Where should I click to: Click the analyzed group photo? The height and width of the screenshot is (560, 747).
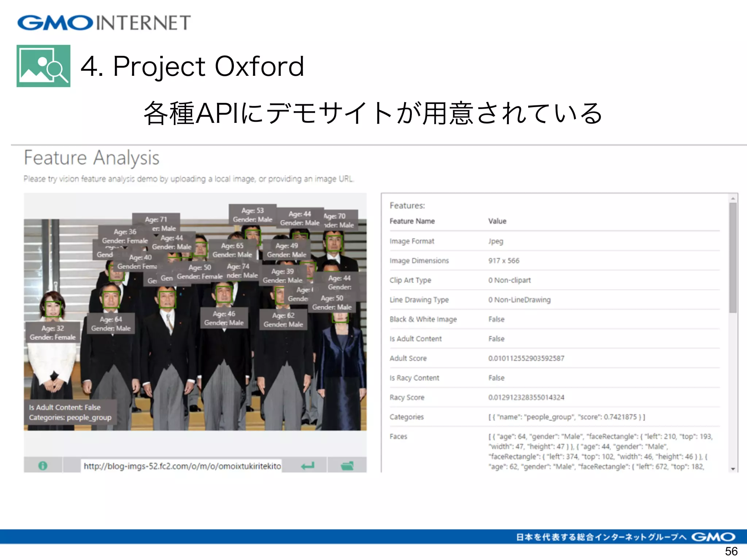[195, 324]
